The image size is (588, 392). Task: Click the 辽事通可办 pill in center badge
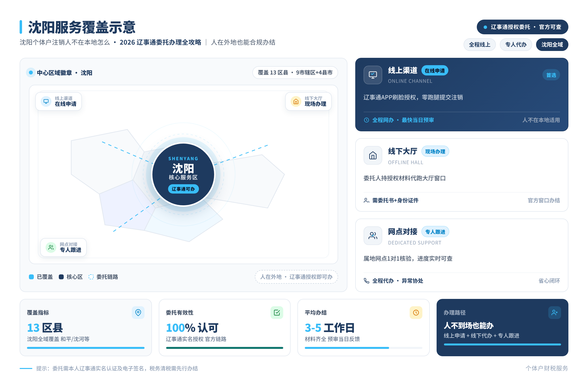pyautogui.click(x=183, y=189)
